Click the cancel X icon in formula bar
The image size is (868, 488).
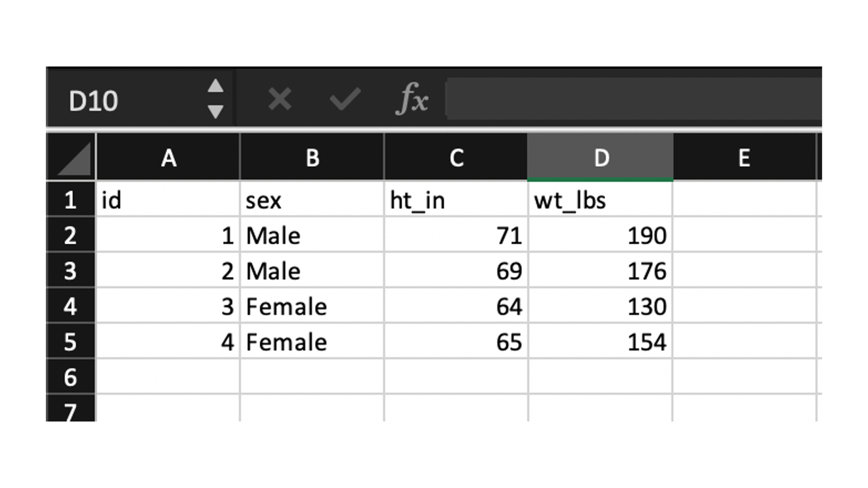pos(280,100)
